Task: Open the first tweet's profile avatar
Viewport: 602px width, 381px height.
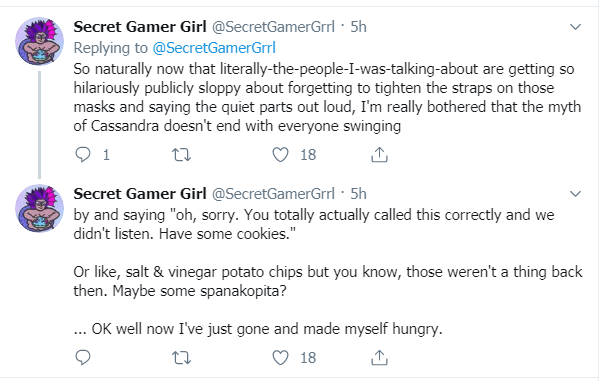Action: pyautogui.click(x=40, y=41)
